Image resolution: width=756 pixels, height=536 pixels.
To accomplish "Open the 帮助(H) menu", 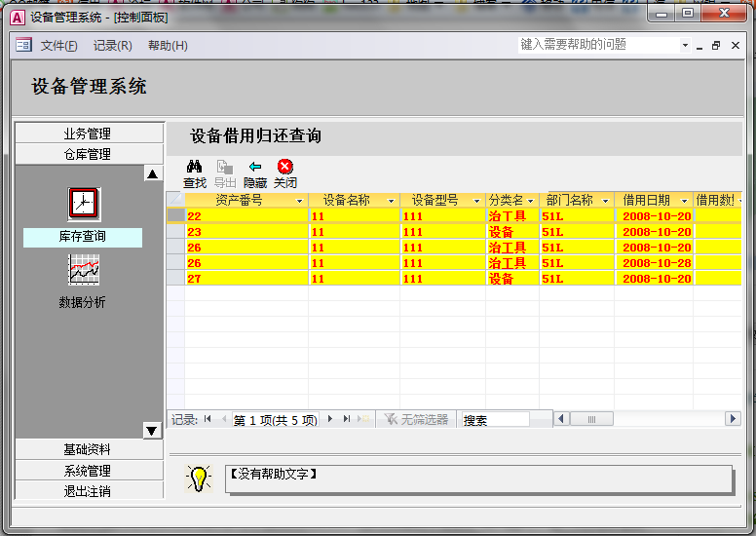I will [x=168, y=46].
